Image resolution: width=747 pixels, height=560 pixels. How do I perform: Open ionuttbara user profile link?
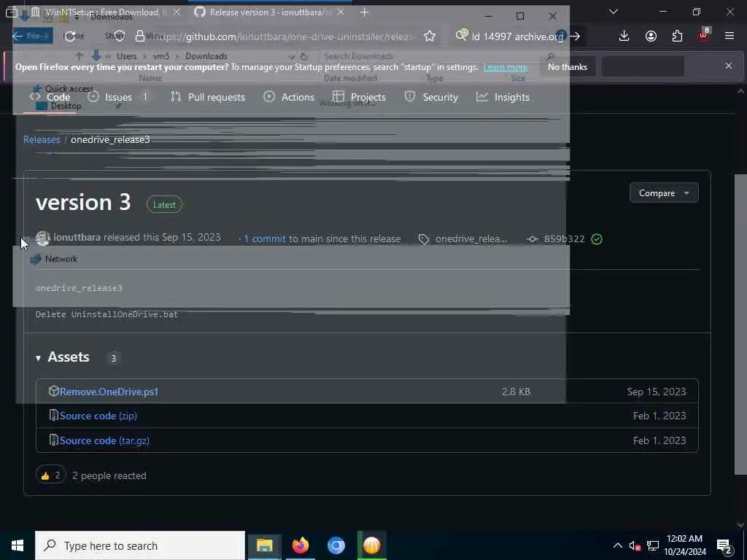[x=77, y=237]
